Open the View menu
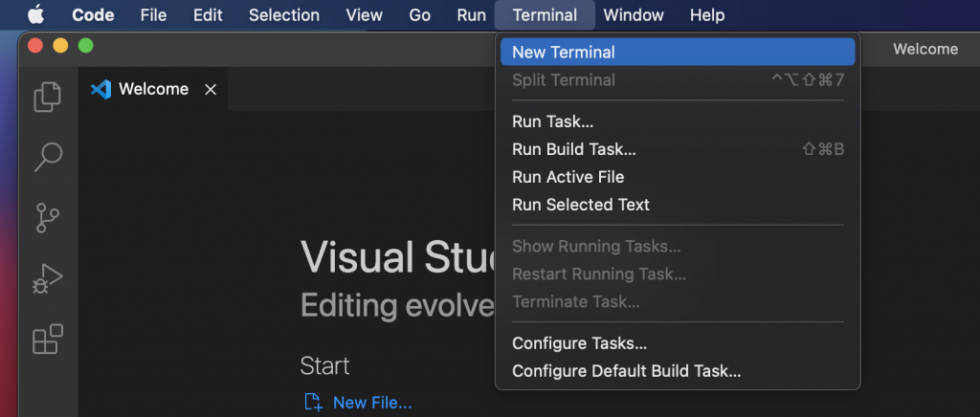This screenshot has width=980, height=417. (x=365, y=15)
